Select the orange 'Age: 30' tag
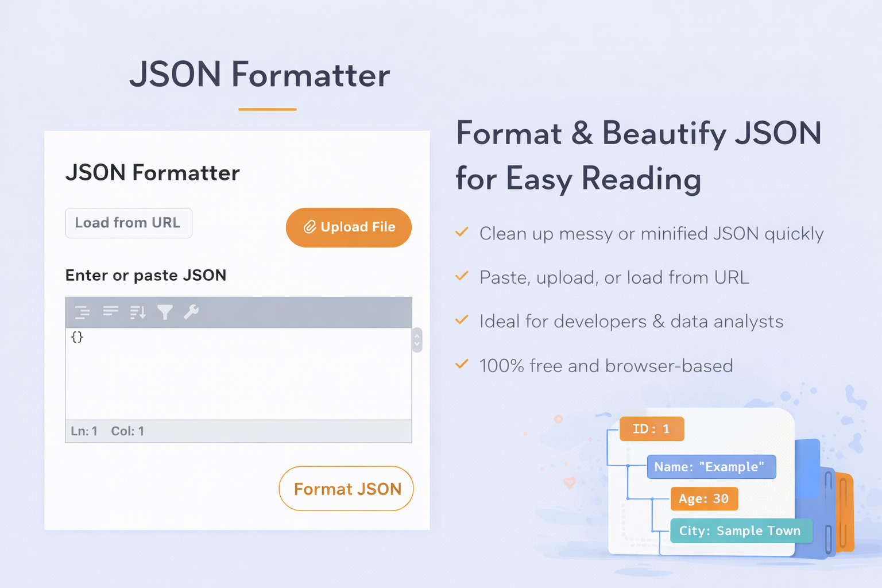Image resolution: width=882 pixels, height=588 pixels. 704,498
